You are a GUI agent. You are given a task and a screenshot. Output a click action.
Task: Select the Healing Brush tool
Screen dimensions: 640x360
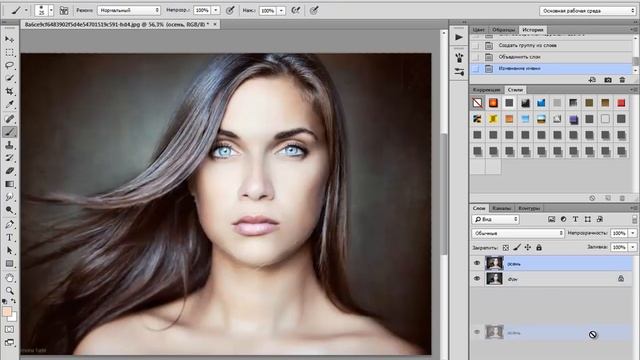pos(9,118)
